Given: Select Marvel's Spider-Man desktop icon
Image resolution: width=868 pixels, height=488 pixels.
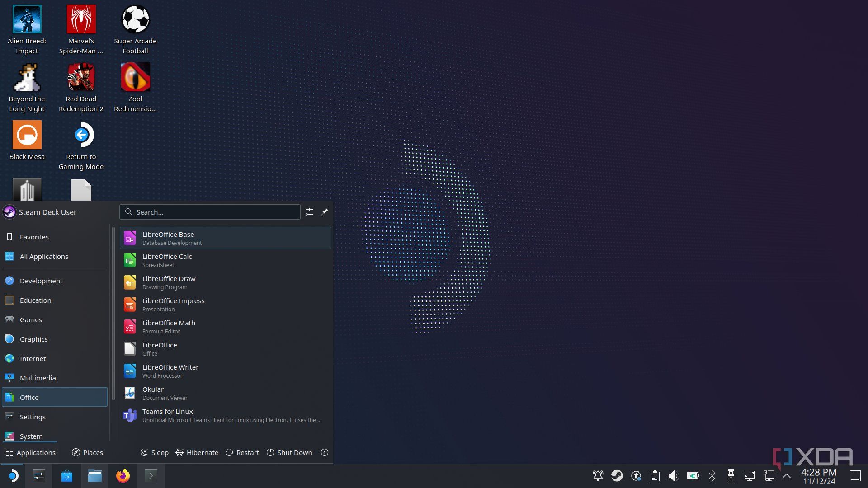Looking at the screenshot, I should [x=81, y=30].
